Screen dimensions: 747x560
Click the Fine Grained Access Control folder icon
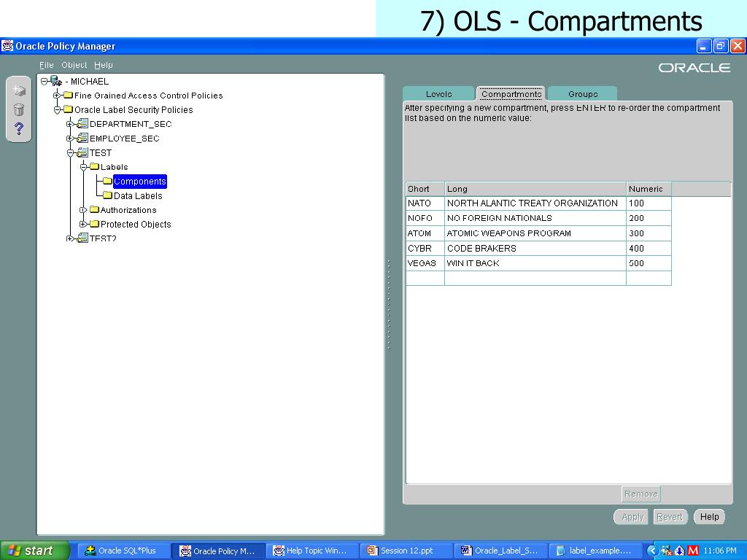pos(68,96)
